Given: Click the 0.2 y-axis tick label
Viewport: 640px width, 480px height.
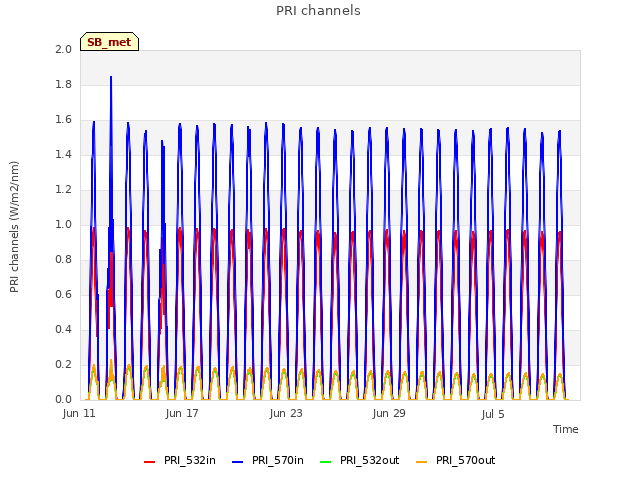Looking at the screenshot, I should [63, 364].
